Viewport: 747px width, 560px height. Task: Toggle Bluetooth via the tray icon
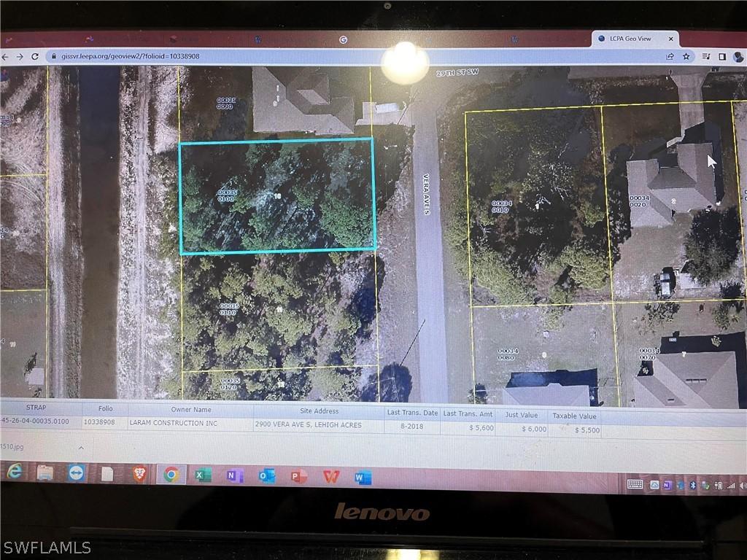point(692,484)
